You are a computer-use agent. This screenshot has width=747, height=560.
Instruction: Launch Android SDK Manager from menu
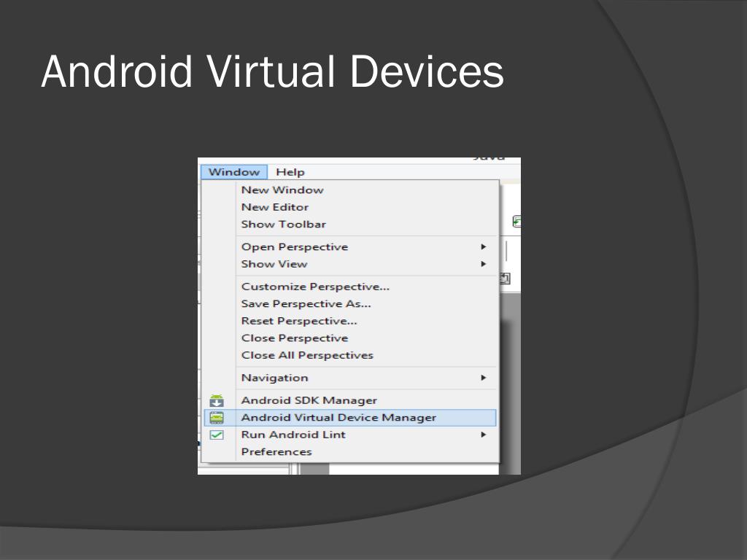coord(351,400)
